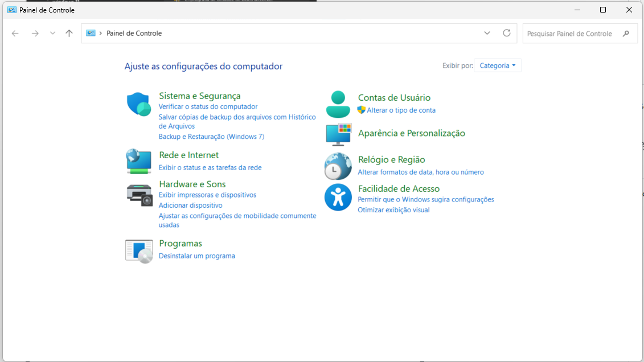
Task: Refresh the Painel de Controle view
Action: tap(507, 33)
